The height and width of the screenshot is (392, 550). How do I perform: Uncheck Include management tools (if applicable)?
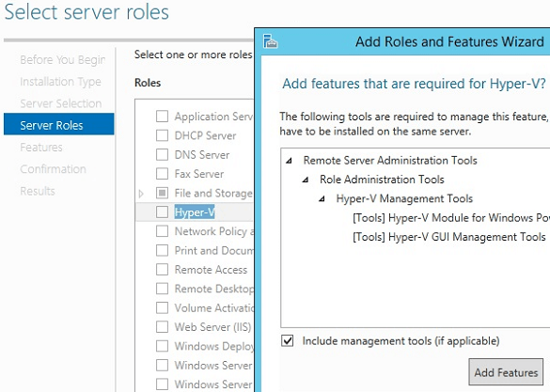tap(288, 341)
